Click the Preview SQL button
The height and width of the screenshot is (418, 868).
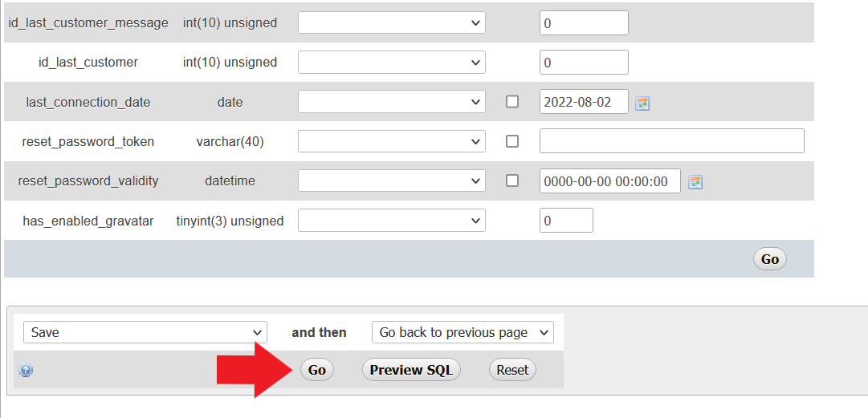pyautogui.click(x=411, y=370)
